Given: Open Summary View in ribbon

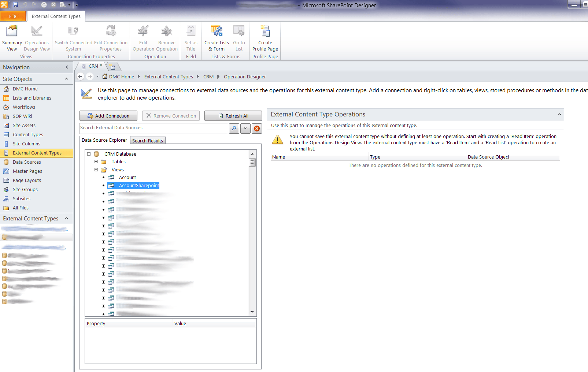Looking at the screenshot, I should pyautogui.click(x=12, y=38).
